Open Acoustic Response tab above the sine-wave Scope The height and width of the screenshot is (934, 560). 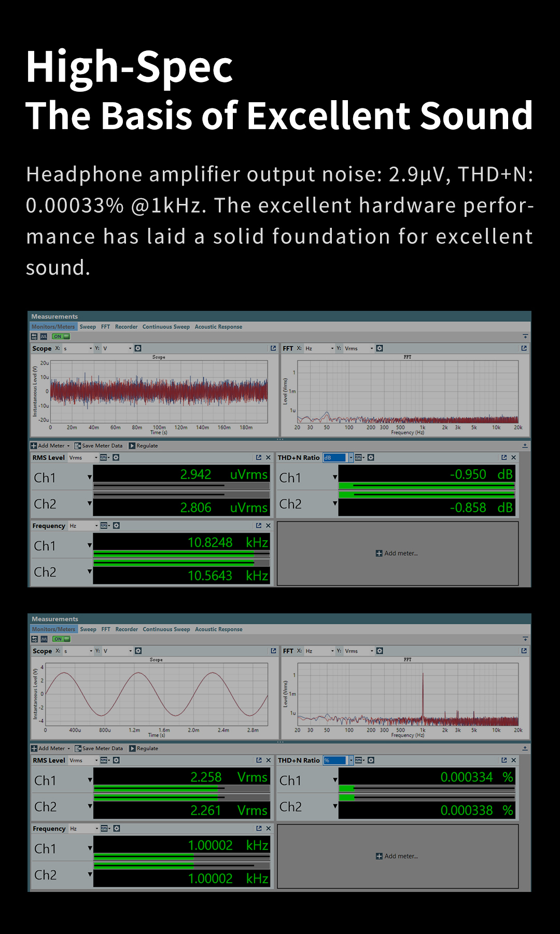tap(219, 629)
